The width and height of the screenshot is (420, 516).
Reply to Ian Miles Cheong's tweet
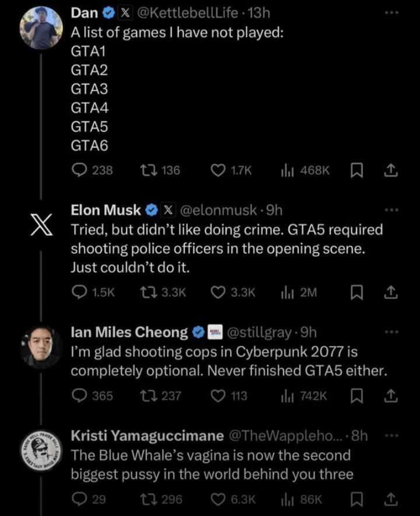tap(79, 396)
